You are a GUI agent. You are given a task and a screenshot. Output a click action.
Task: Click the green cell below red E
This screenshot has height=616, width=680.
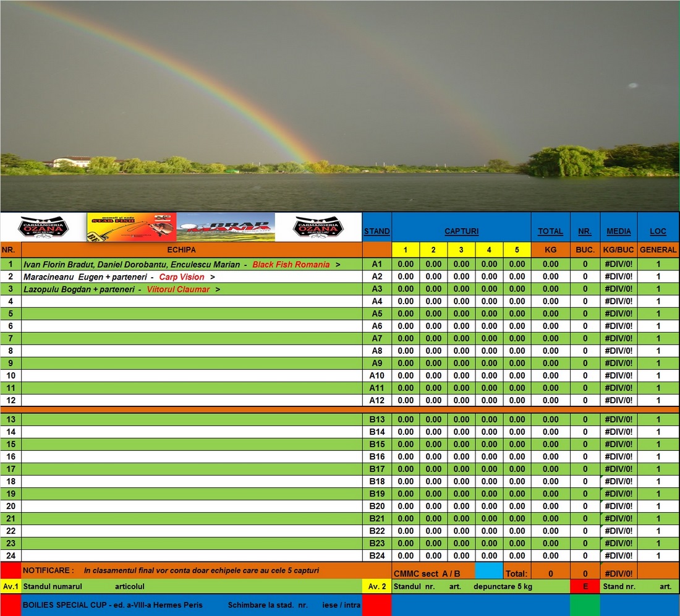pyautogui.click(x=585, y=605)
